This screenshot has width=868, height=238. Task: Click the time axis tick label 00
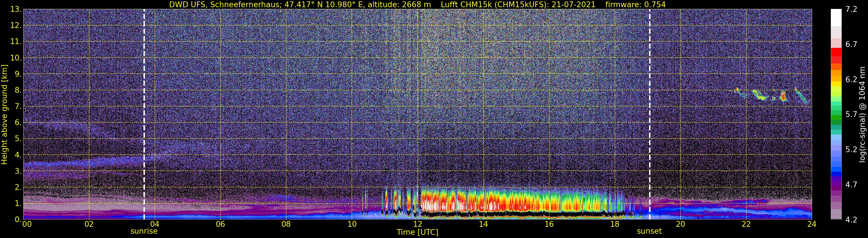click(x=27, y=224)
